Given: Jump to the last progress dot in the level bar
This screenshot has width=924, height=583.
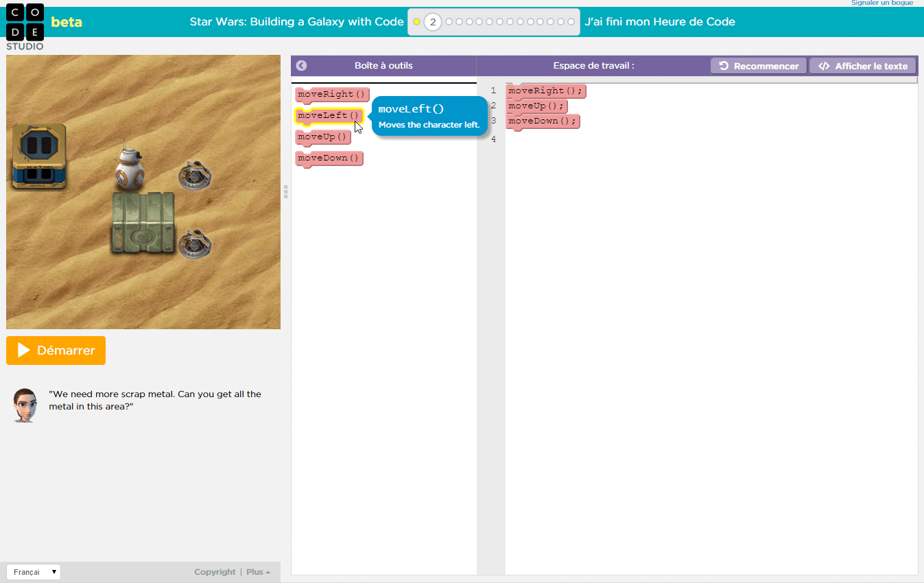Looking at the screenshot, I should [571, 22].
